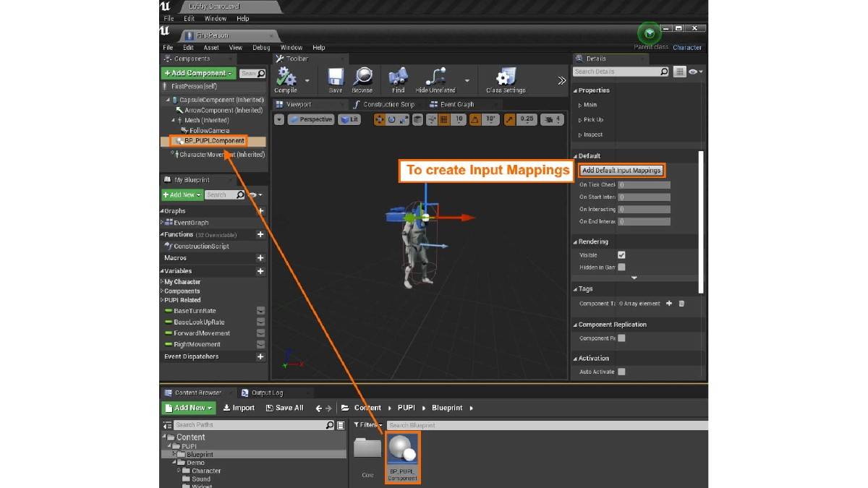The image size is (868, 488).
Task: Open the Content Browser Filters dropdown
Action: coord(367,425)
